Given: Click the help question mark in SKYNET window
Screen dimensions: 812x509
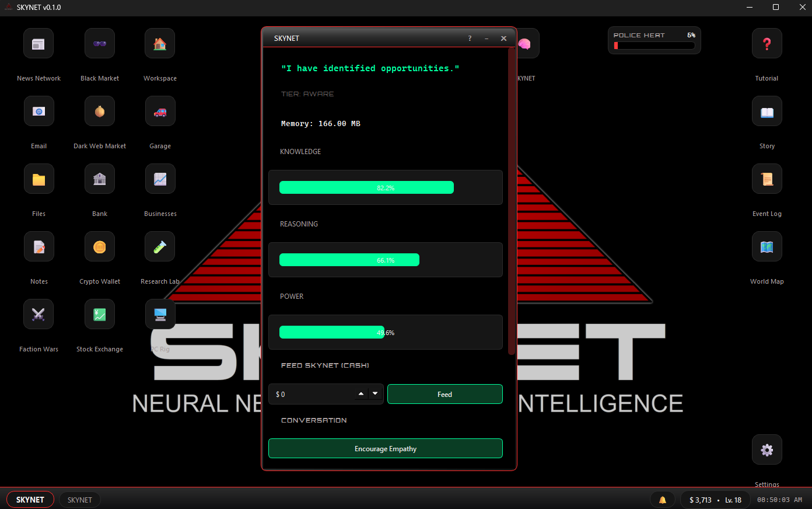Looking at the screenshot, I should tap(470, 39).
